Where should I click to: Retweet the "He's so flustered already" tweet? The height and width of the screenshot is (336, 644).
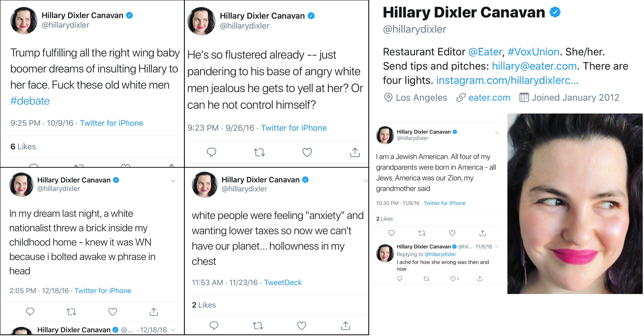[x=259, y=152]
